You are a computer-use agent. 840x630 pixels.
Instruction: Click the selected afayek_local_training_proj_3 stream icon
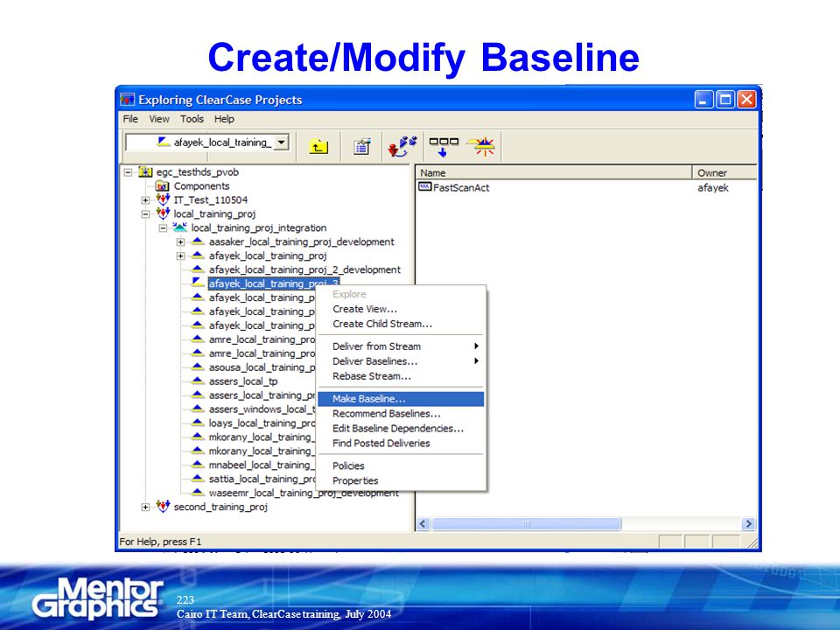199,283
